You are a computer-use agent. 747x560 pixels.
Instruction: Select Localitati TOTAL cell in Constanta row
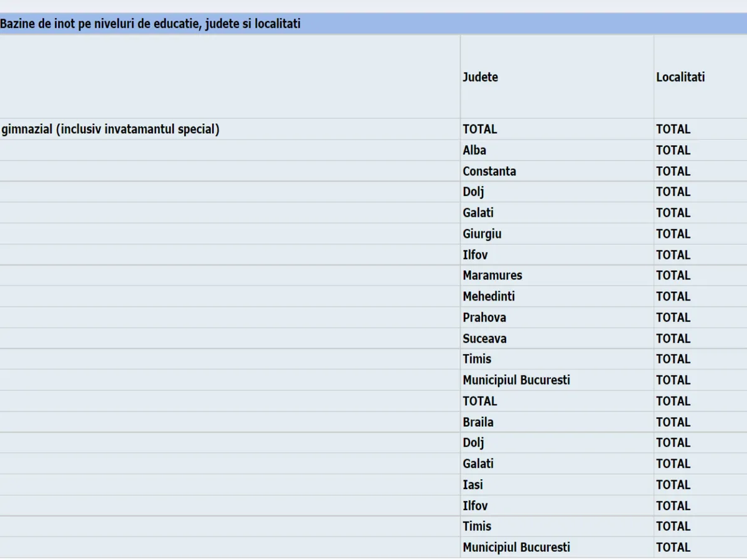click(x=673, y=171)
